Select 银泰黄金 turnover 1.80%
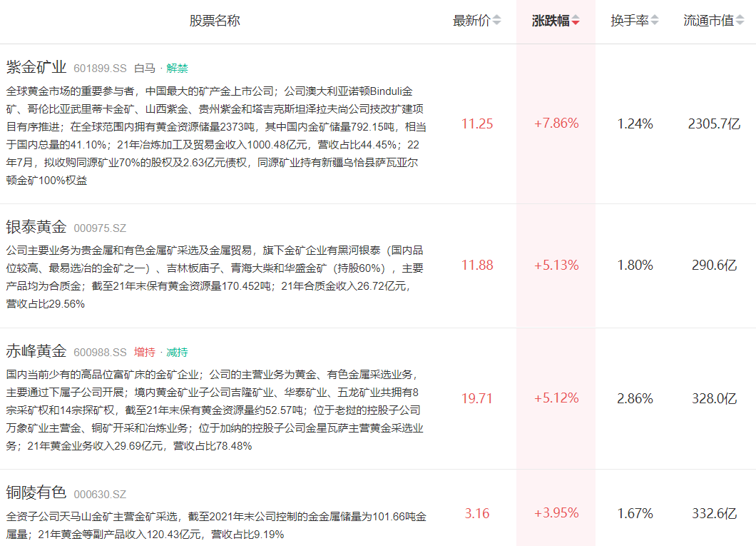756x546 pixels. [x=635, y=266]
